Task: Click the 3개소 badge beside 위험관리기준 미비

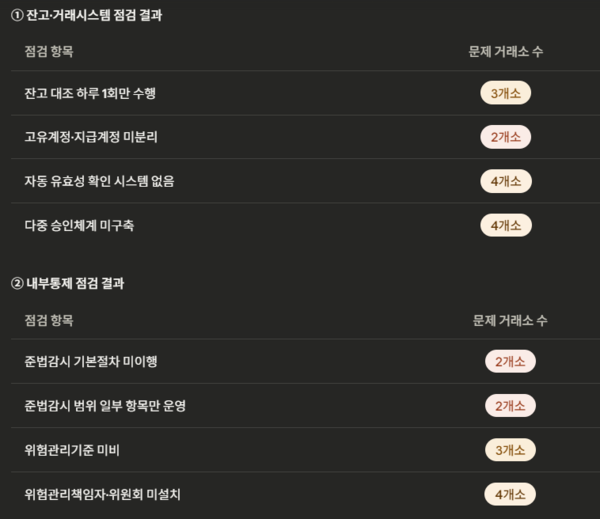Action: pos(510,450)
